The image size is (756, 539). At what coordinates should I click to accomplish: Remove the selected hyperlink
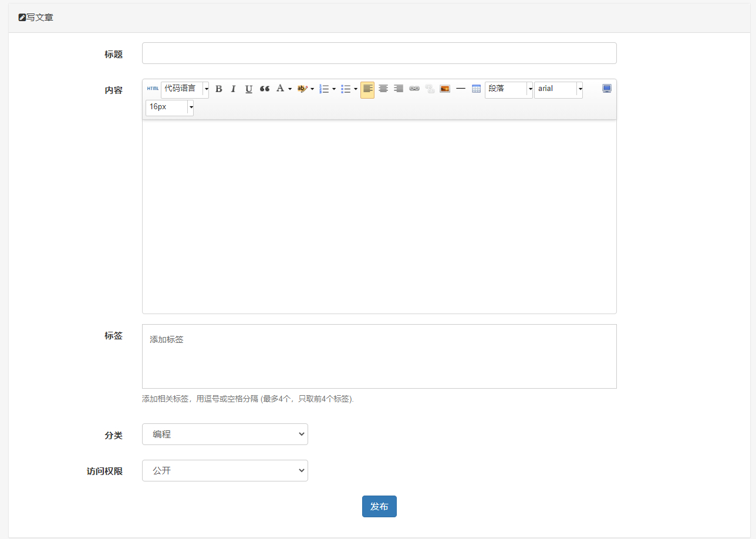pos(429,89)
